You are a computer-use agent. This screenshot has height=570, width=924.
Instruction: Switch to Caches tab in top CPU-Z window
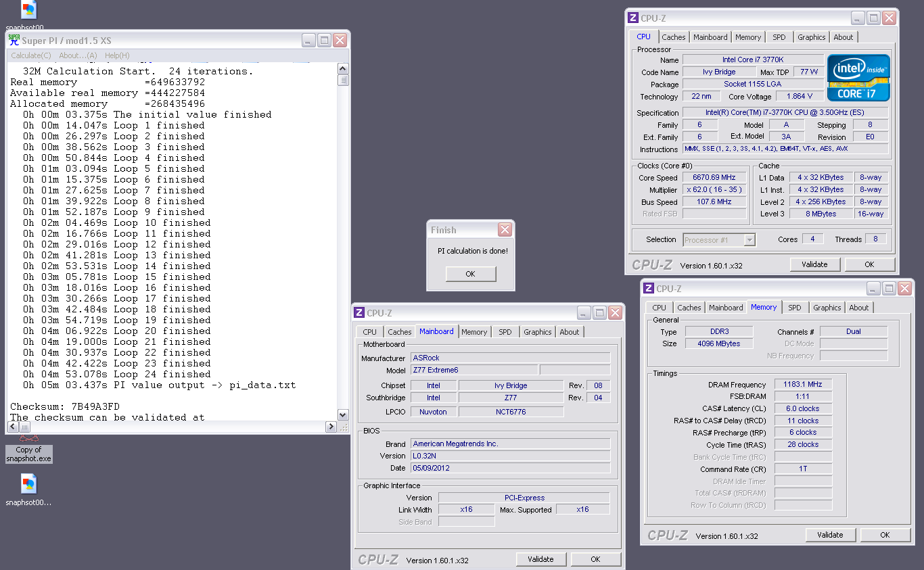pyautogui.click(x=674, y=37)
